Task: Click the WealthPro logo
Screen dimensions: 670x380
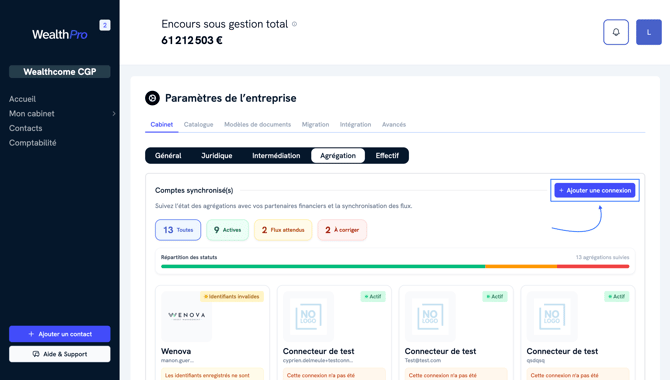Action: click(60, 34)
